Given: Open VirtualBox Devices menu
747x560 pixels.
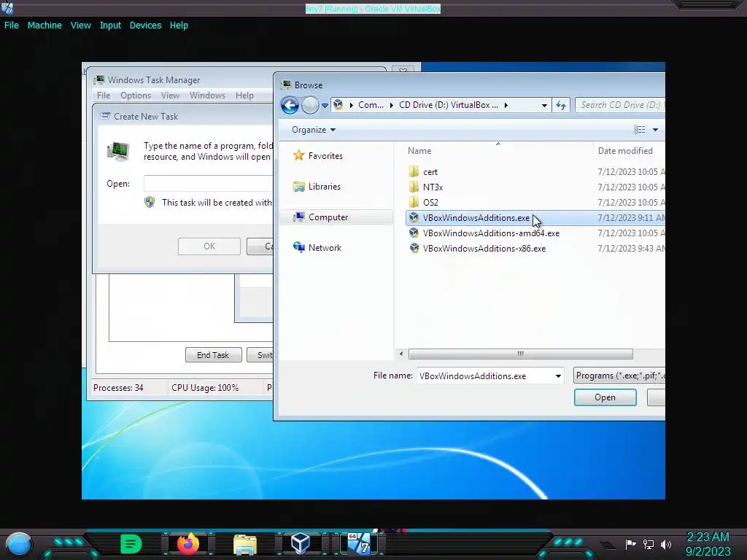Looking at the screenshot, I should tap(145, 26).
